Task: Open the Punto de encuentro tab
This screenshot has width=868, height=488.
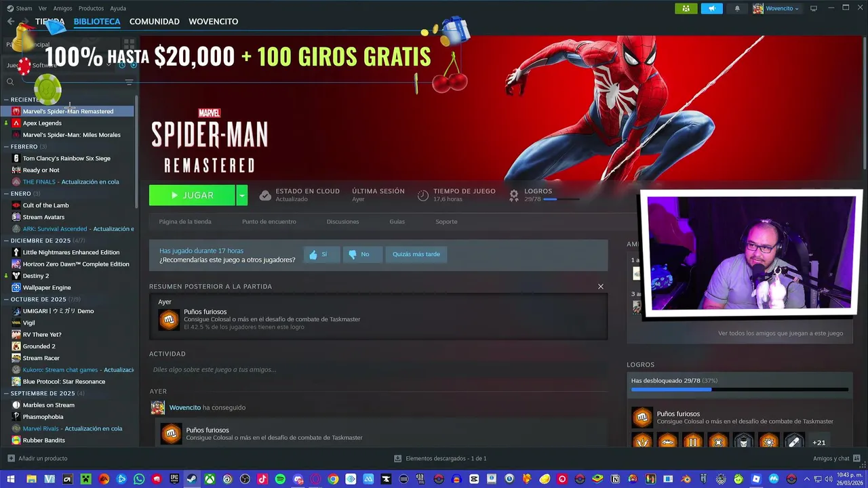Action: (269, 222)
